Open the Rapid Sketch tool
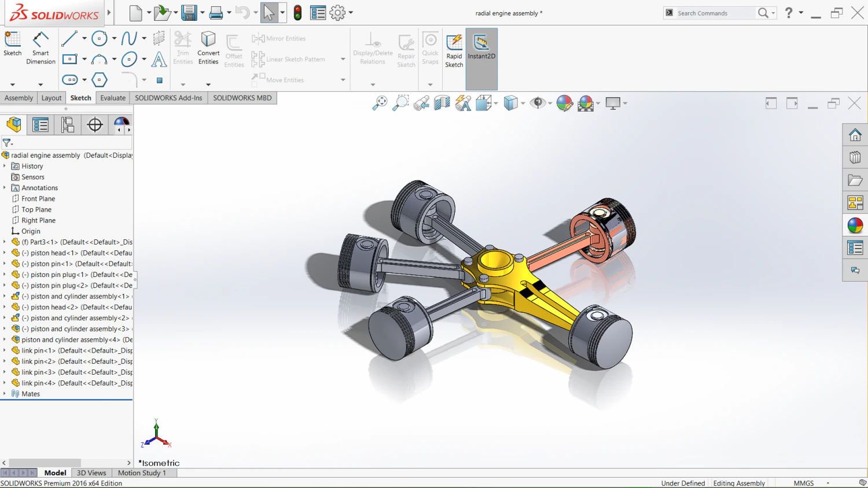Image resolution: width=868 pixels, height=488 pixels. pos(454,50)
